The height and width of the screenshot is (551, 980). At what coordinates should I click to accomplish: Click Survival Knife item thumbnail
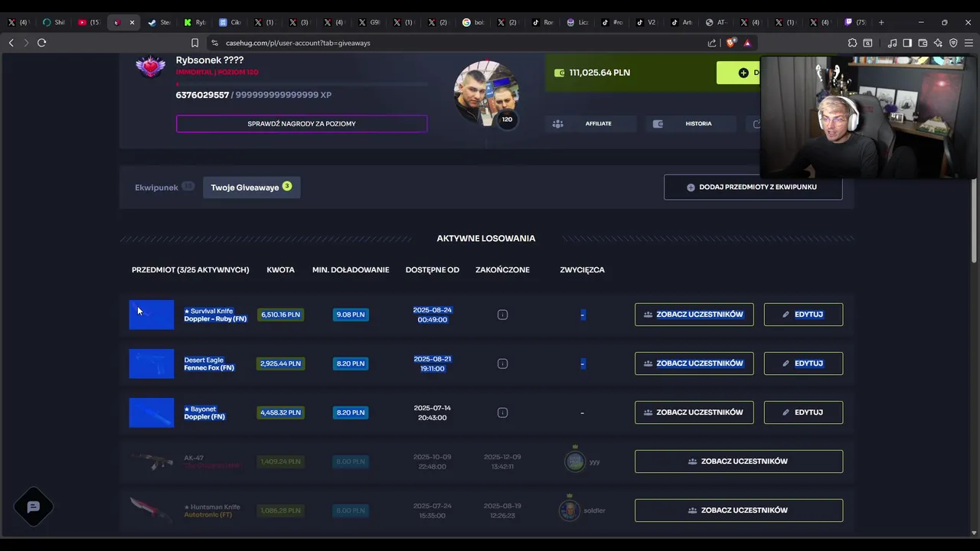(x=152, y=315)
